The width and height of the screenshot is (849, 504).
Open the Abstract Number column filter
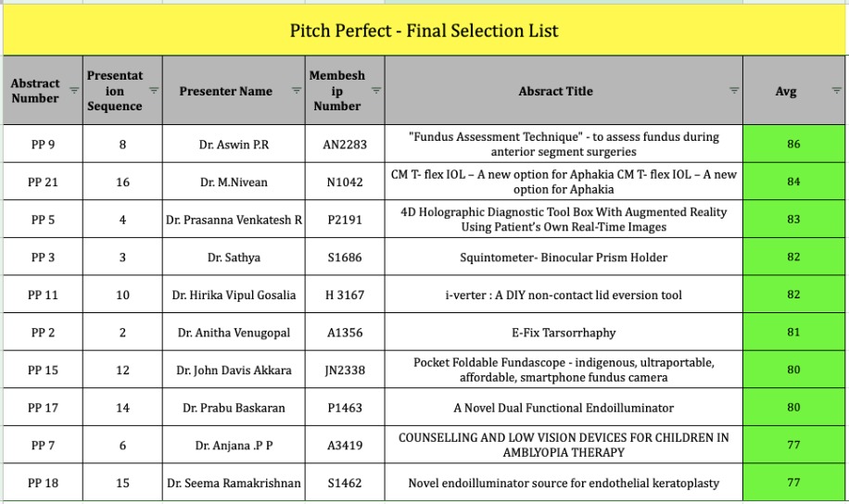[74, 91]
